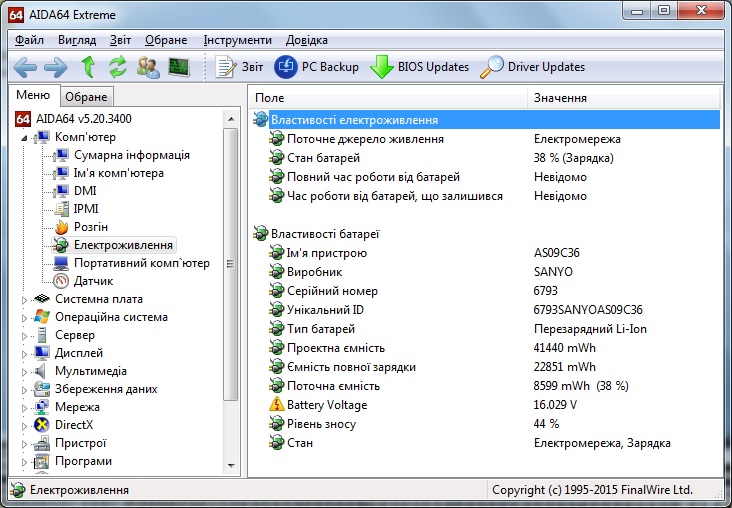
Task: Open the Обране menu in menu bar
Action: click(x=166, y=40)
